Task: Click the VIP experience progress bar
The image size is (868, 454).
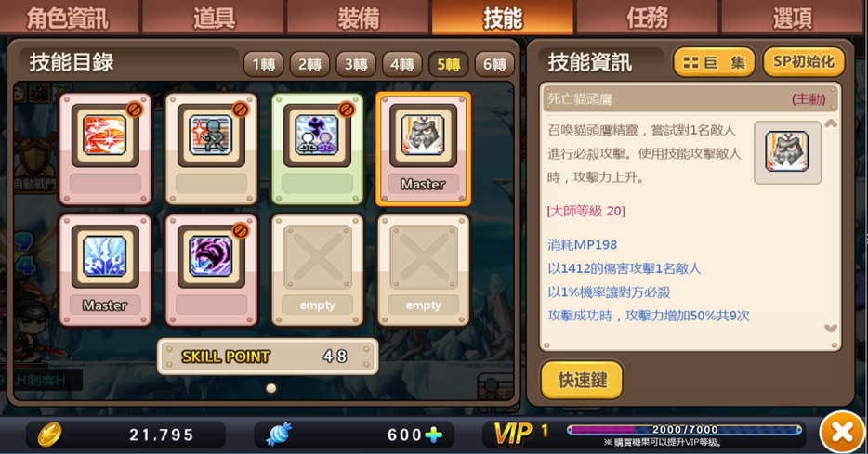Action: 685,430
